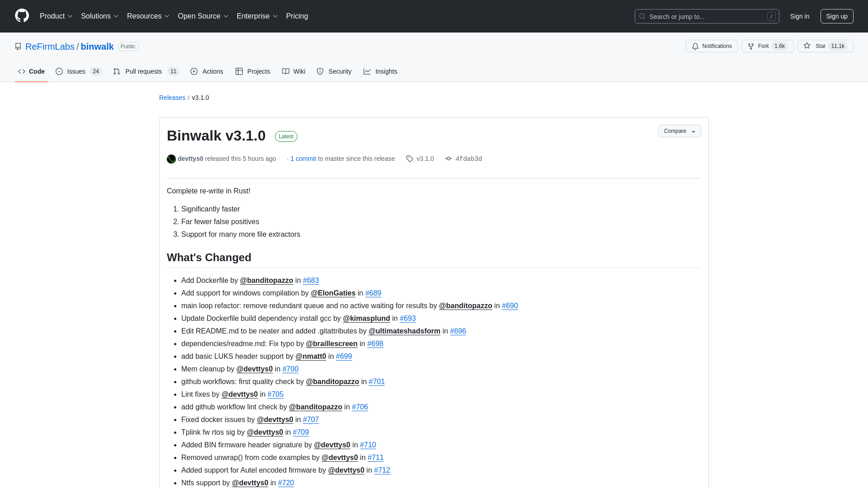Screen dimensions: 868x488
Task: Click the Notifications button
Action: pyautogui.click(x=712, y=46)
